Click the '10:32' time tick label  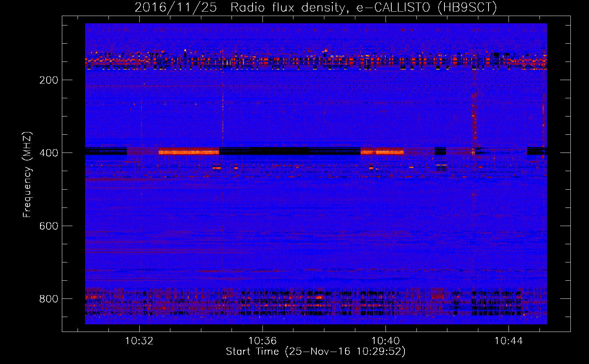[139, 341]
